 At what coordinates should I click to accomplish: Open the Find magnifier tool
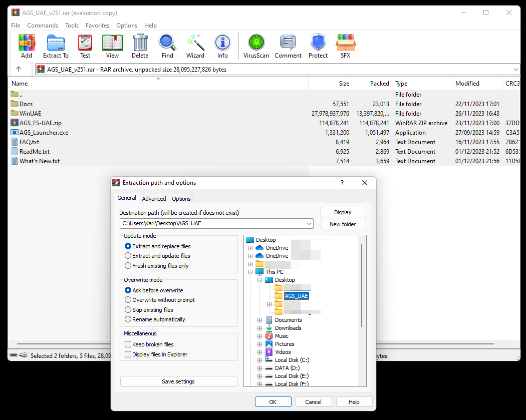(x=167, y=46)
